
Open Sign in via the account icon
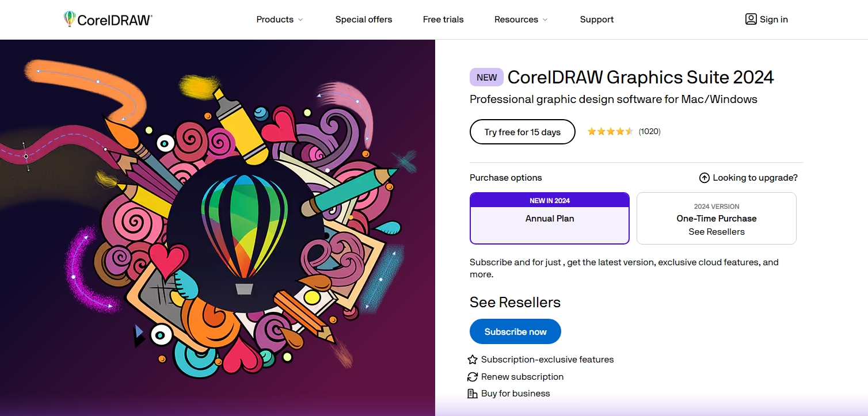(750, 19)
